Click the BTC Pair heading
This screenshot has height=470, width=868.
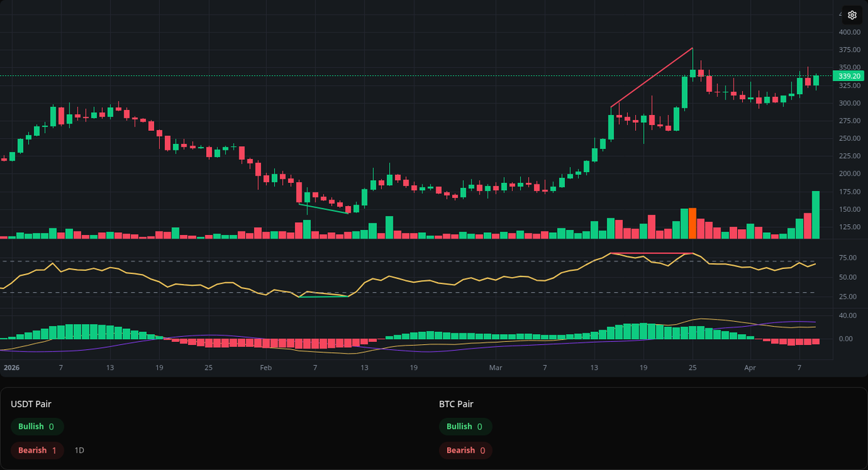point(456,404)
